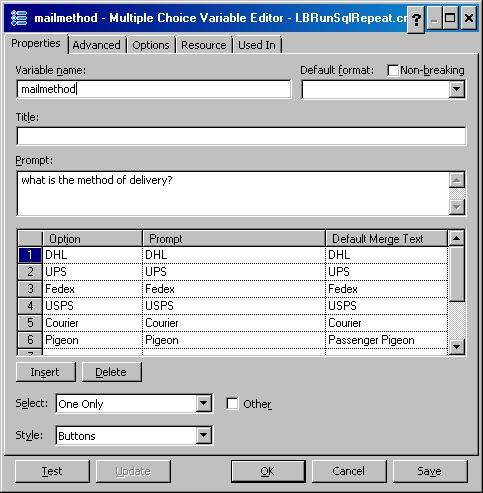Enable the Non-breaking checkbox
The image size is (483, 493).
(x=393, y=70)
